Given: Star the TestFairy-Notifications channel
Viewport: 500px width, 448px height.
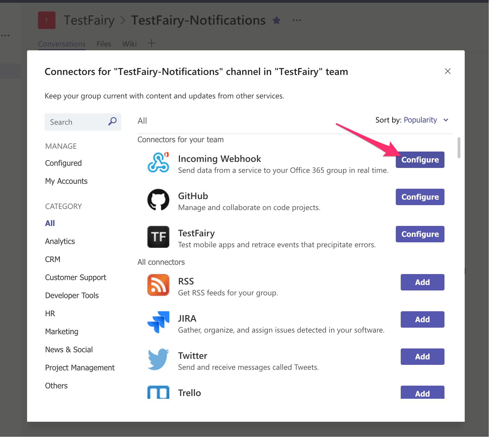Looking at the screenshot, I should (277, 20).
